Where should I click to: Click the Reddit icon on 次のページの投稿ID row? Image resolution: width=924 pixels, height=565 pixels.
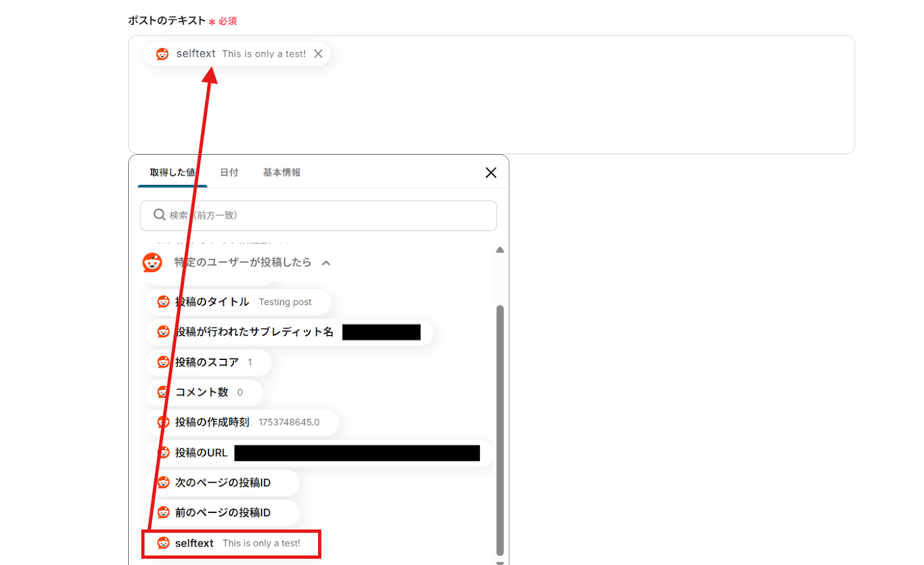163,482
